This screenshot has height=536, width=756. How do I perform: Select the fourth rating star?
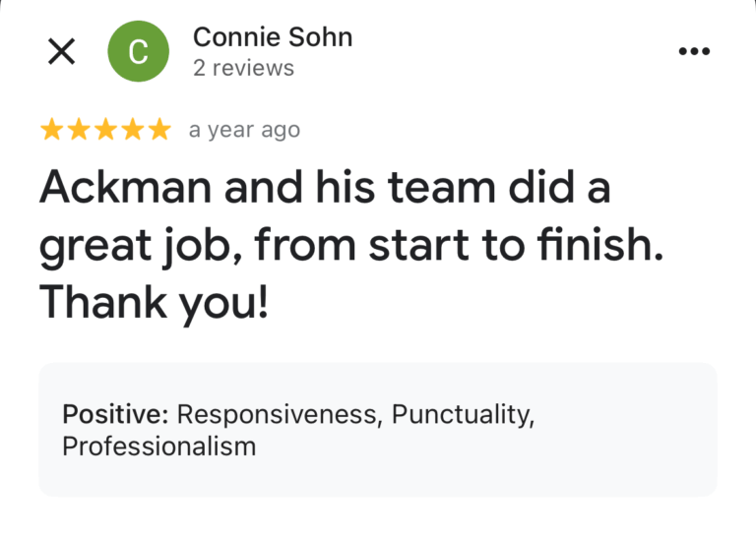[133, 130]
